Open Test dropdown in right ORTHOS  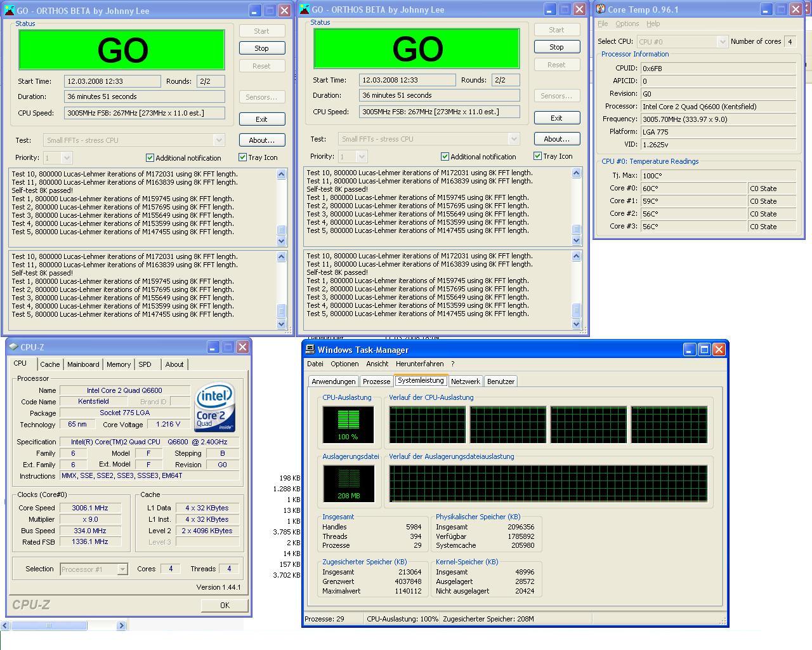(514, 139)
